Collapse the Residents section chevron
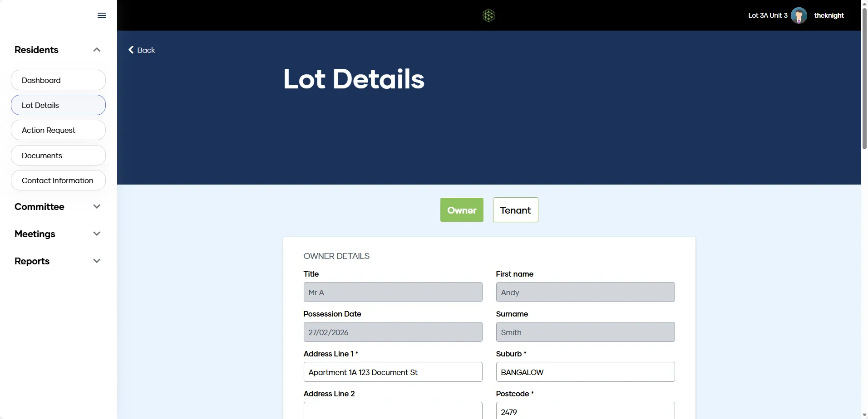 (97, 50)
